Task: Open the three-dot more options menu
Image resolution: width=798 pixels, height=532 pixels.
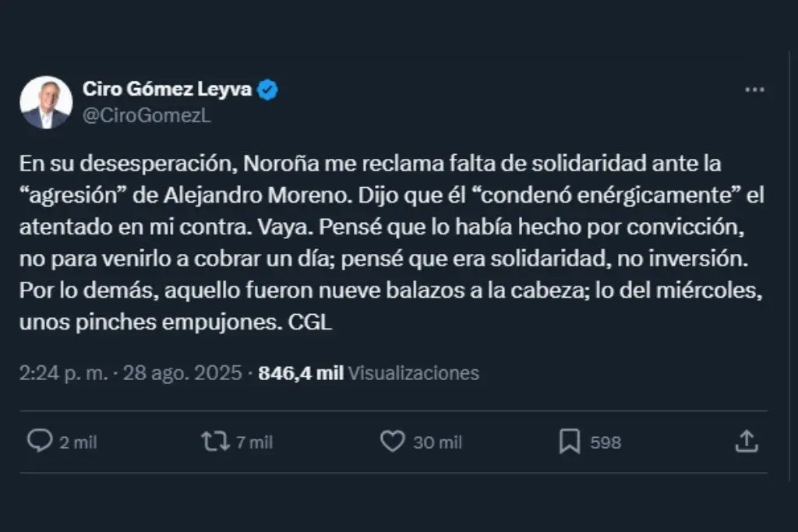Action: coord(754,90)
